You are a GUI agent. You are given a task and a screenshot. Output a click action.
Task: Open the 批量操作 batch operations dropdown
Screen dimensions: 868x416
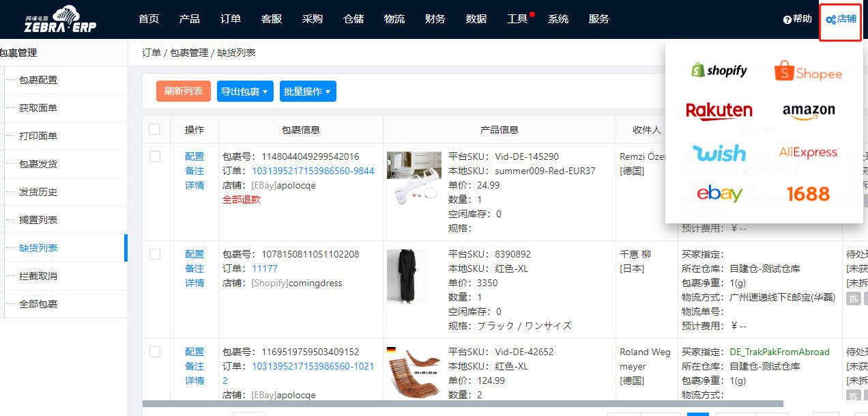(x=308, y=91)
